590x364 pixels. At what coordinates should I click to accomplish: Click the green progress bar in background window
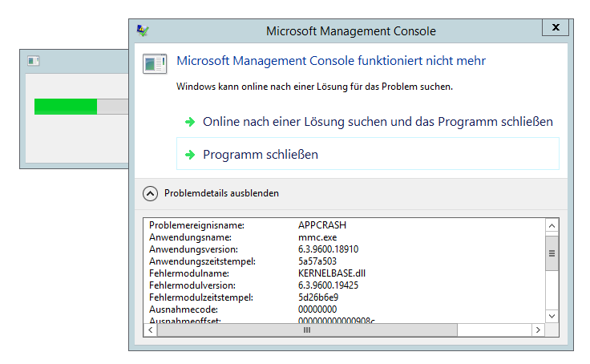point(66,107)
